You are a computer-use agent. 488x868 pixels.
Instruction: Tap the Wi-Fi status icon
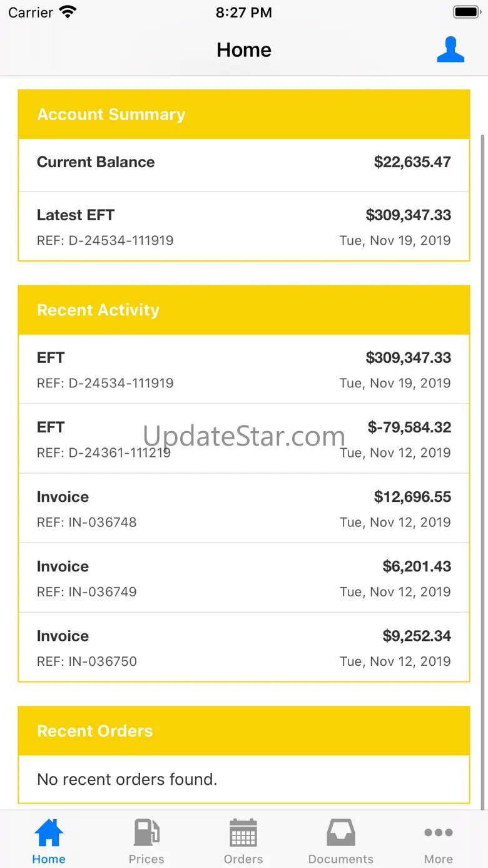click(67, 13)
